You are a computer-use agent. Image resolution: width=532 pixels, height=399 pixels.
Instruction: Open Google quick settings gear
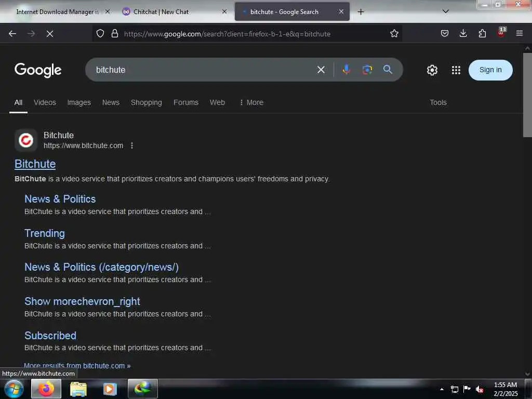[432, 70]
